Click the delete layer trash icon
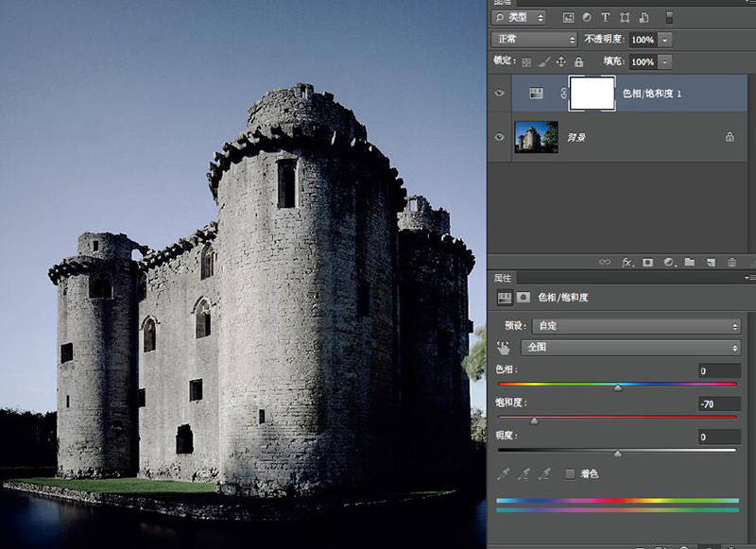Viewport: 756px width, 549px height. (732, 262)
